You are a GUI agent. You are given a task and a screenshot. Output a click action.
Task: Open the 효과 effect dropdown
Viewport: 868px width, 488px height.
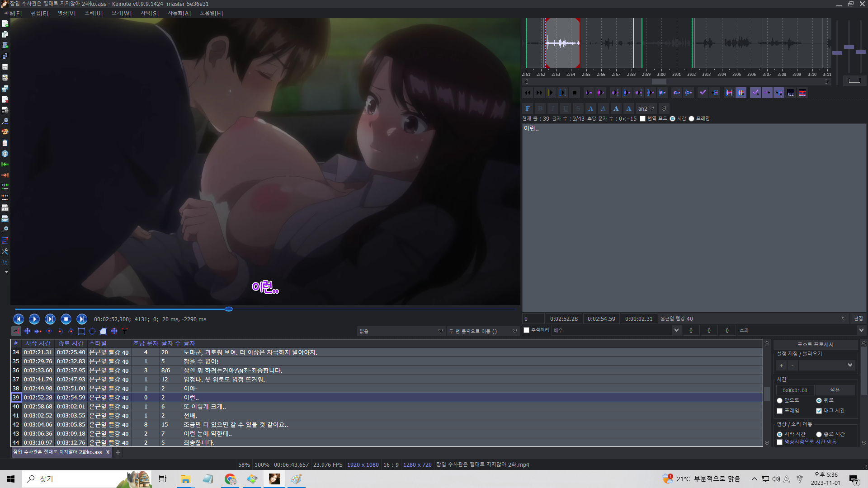801,330
